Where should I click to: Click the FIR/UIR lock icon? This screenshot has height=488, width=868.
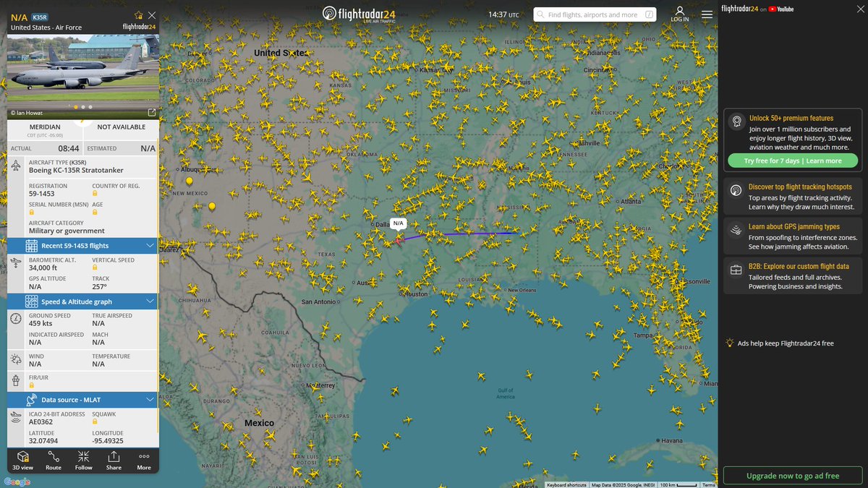click(32, 385)
